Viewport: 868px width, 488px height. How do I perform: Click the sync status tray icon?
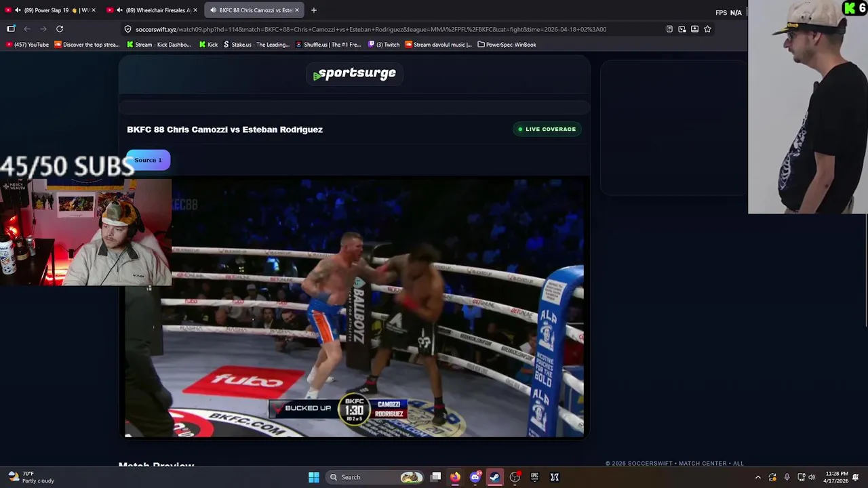[x=772, y=477]
